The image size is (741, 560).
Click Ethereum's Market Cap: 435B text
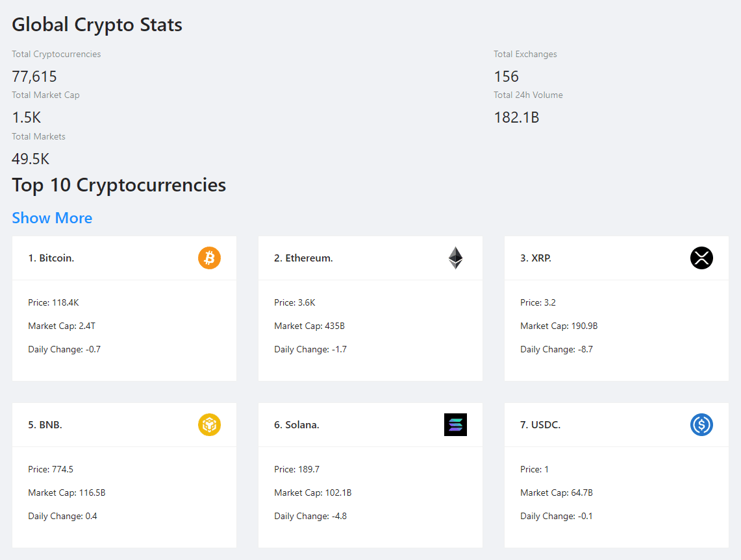[x=310, y=326]
